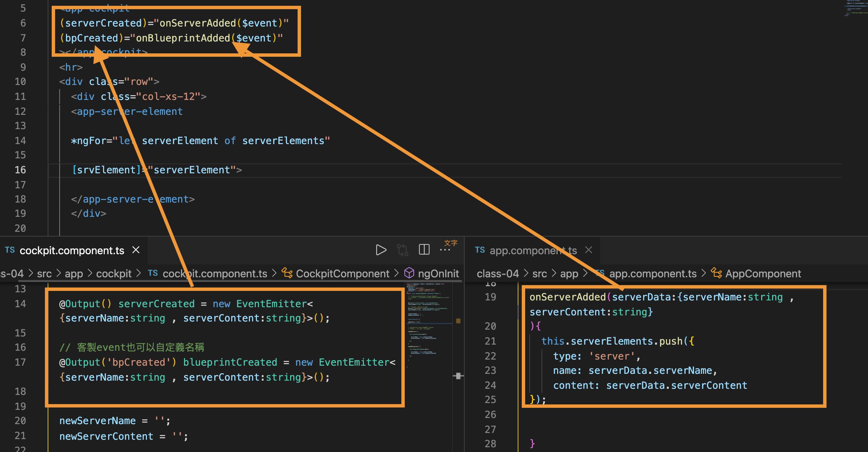This screenshot has width=868, height=452.
Task: Click line number 21 in app.component editor
Action: click(490, 341)
